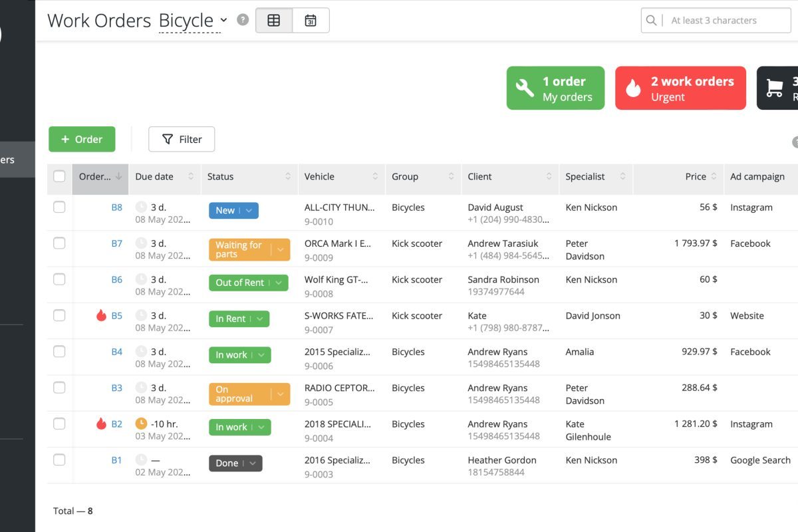This screenshot has width=798, height=532.
Task: Click Google Search ad campaign cell
Action: pos(760,460)
